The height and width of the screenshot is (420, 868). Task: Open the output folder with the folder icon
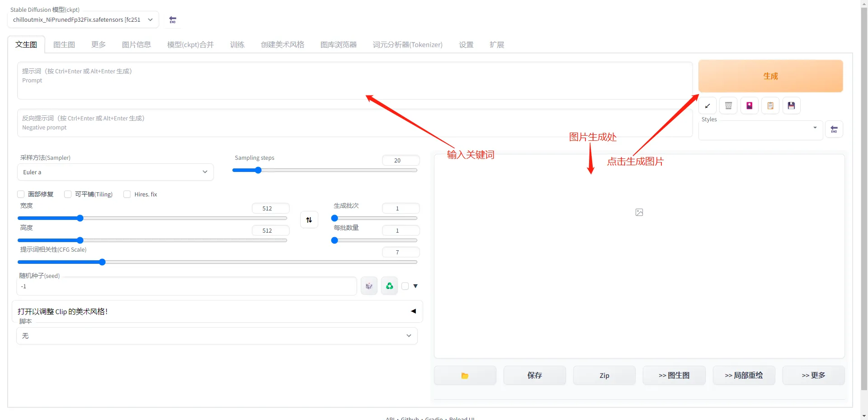465,376
